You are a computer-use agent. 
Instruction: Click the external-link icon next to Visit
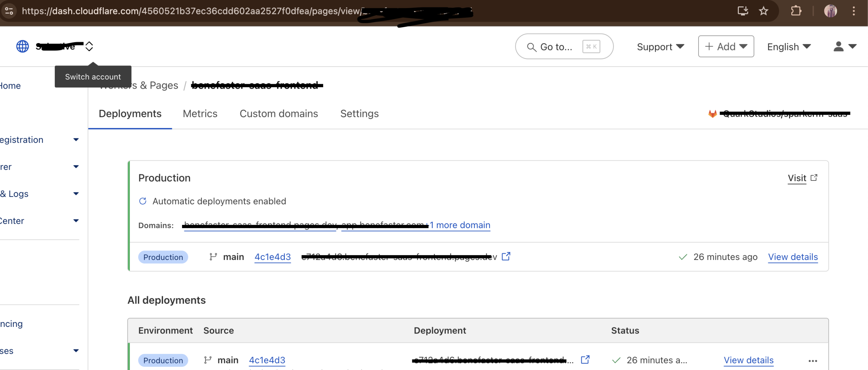(814, 178)
